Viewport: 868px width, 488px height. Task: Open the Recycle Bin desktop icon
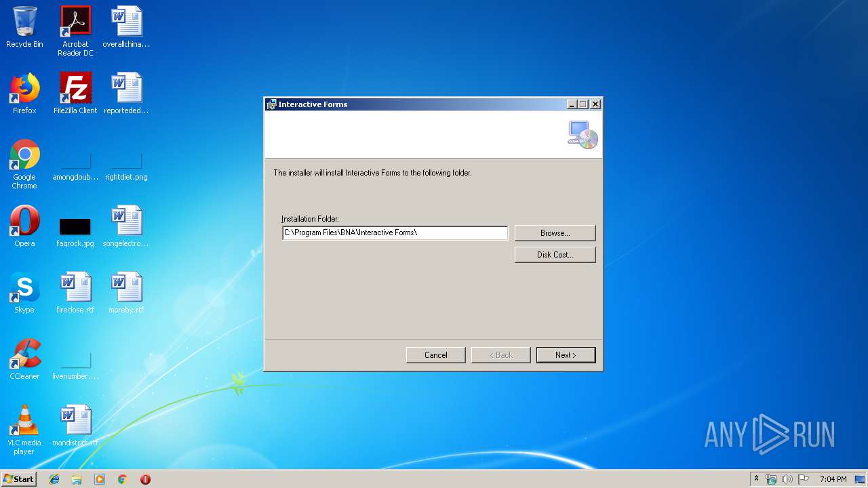pos(24,27)
